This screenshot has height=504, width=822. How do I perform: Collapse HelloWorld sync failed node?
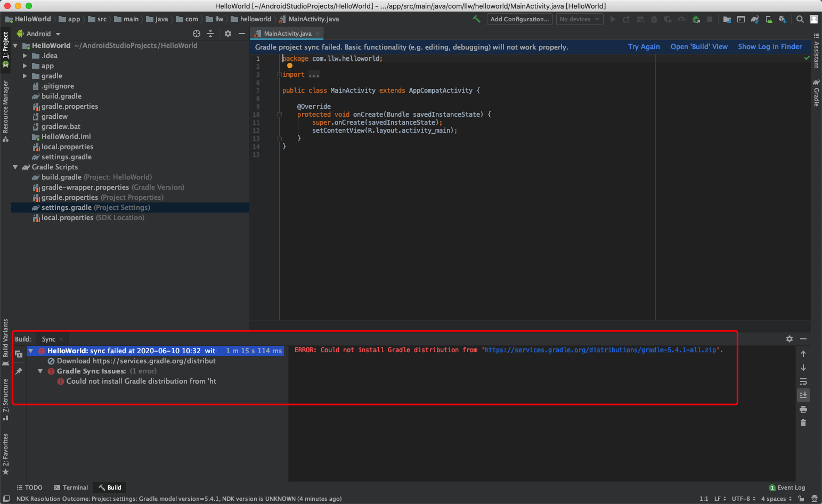(31, 351)
